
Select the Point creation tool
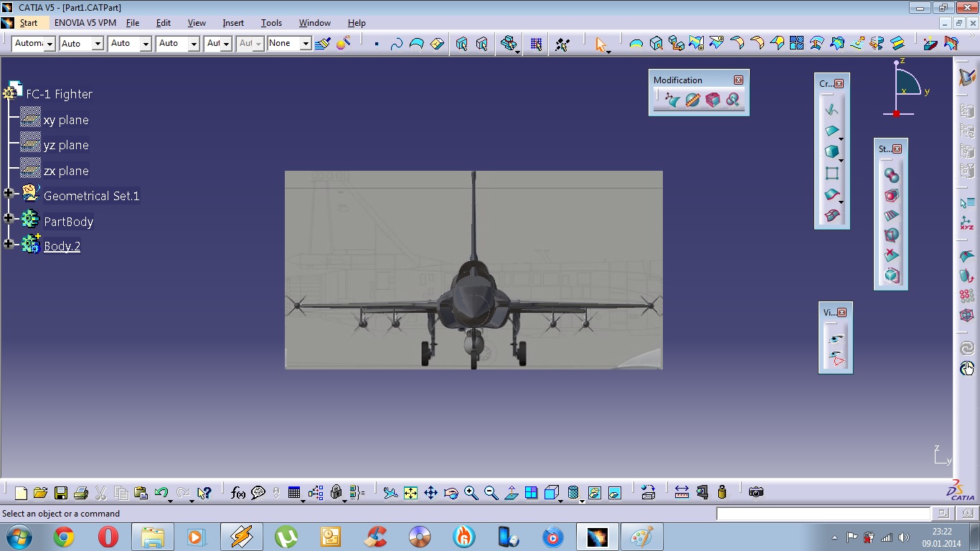(377, 44)
